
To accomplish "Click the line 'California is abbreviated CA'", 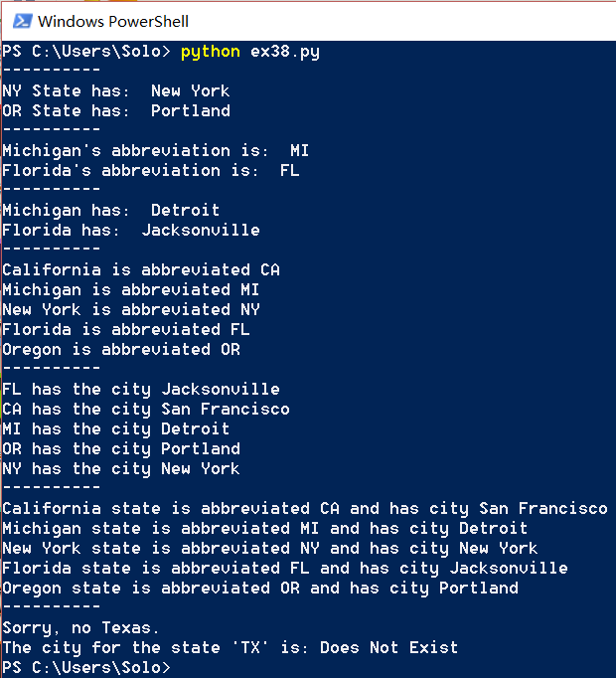I will click(x=141, y=270).
